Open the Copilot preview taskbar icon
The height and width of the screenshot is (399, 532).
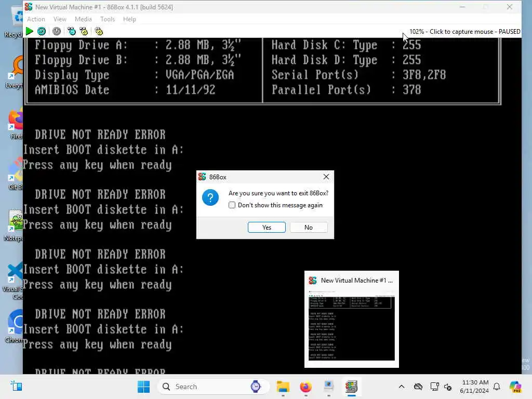(x=515, y=387)
